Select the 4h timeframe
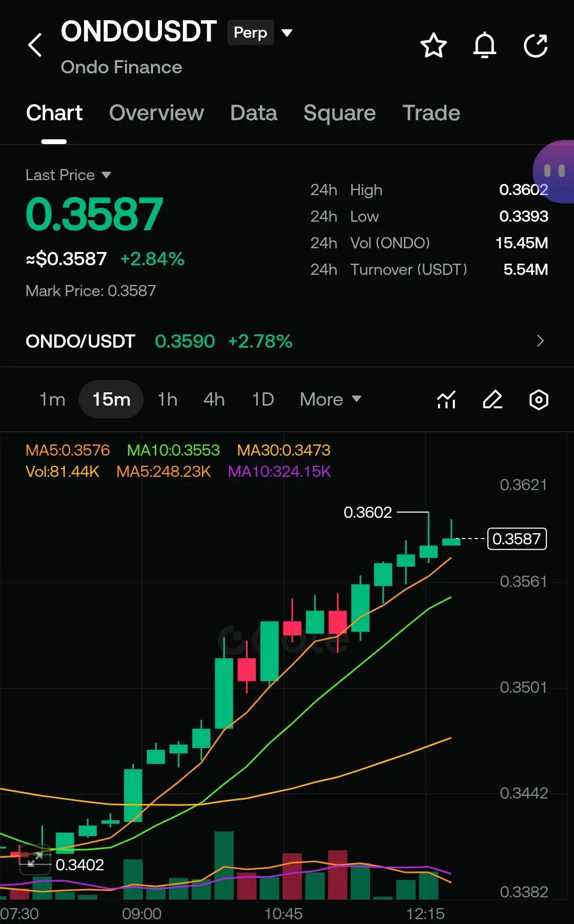The width and height of the screenshot is (574, 924). pyautogui.click(x=214, y=399)
